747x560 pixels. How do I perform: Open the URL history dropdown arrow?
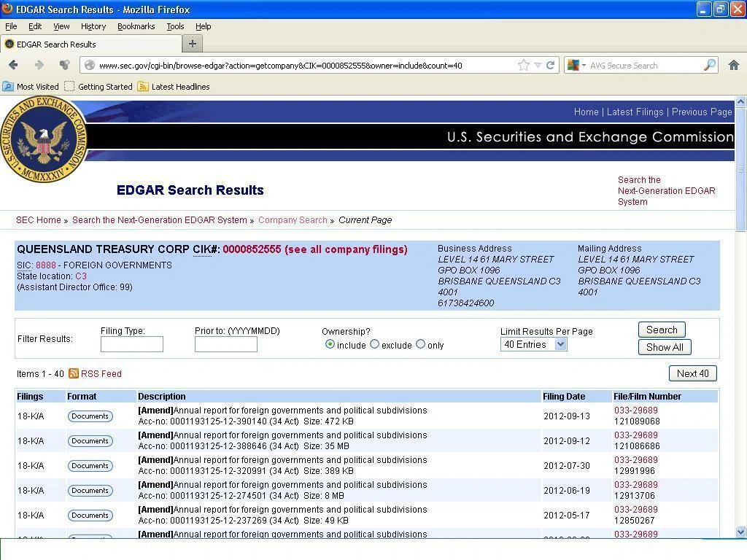(538, 65)
